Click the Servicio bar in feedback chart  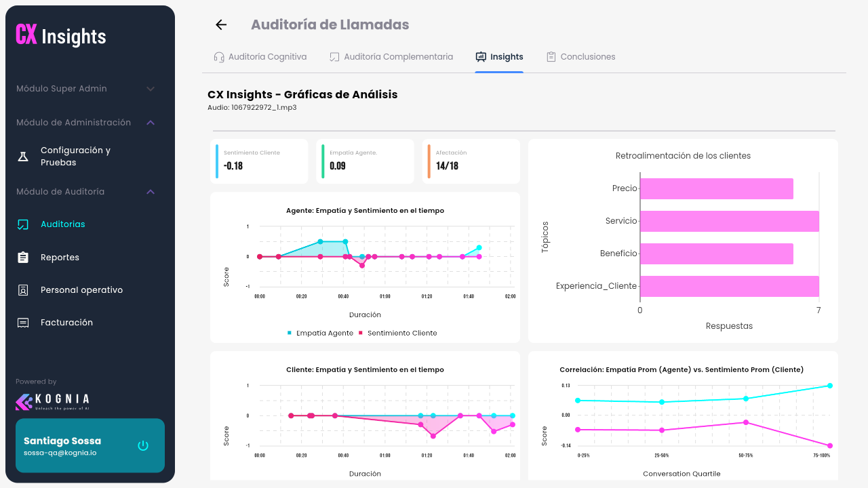pyautogui.click(x=730, y=221)
